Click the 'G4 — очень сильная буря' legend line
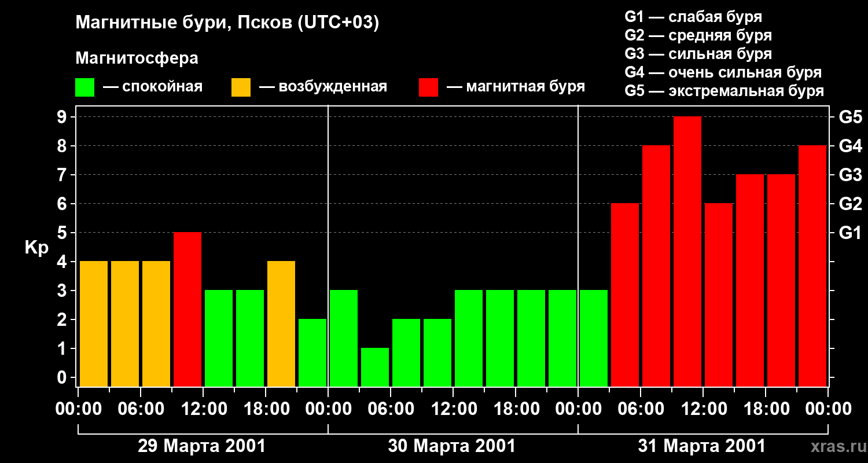The width and height of the screenshot is (868, 463). pos(723,72)
